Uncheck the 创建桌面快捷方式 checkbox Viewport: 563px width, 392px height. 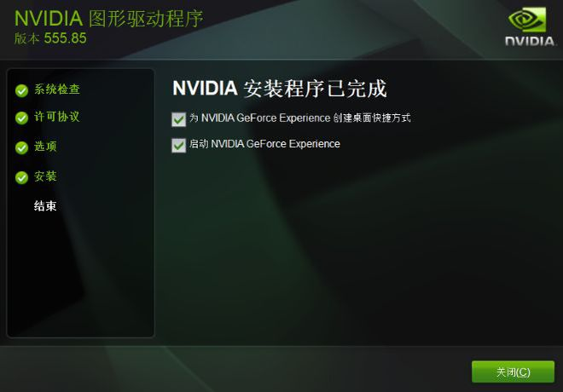pyautogui.click(x=178, y=119)
